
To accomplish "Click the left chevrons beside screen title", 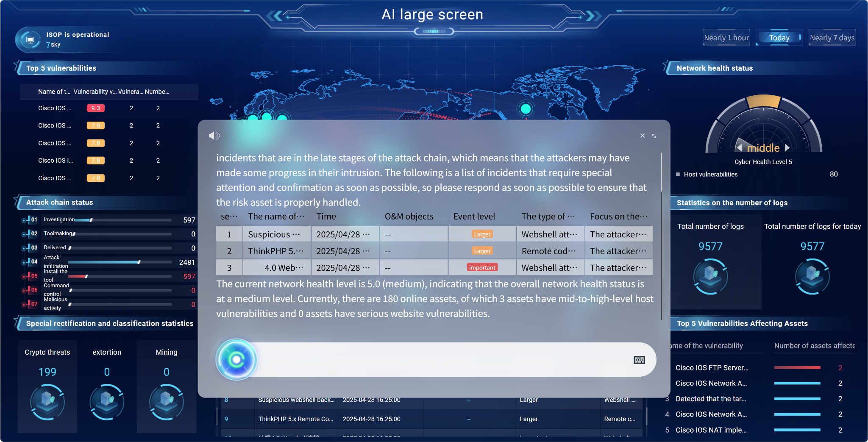I will (x=275, y=16).
